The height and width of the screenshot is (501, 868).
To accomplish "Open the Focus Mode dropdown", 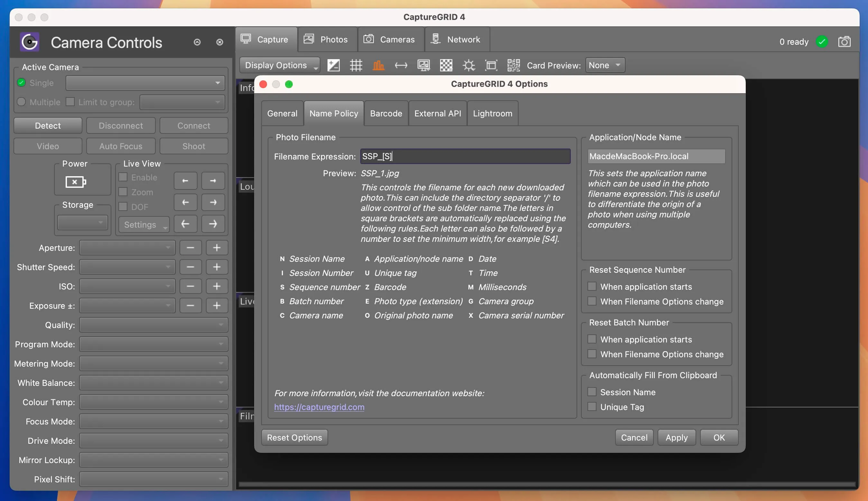I will point(153,421).
